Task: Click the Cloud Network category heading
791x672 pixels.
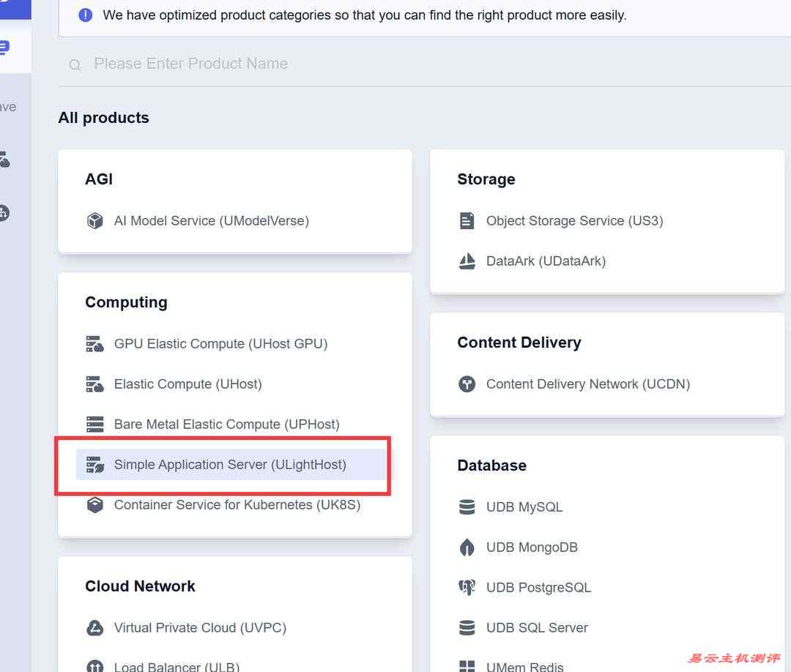Action: (140, 586)
